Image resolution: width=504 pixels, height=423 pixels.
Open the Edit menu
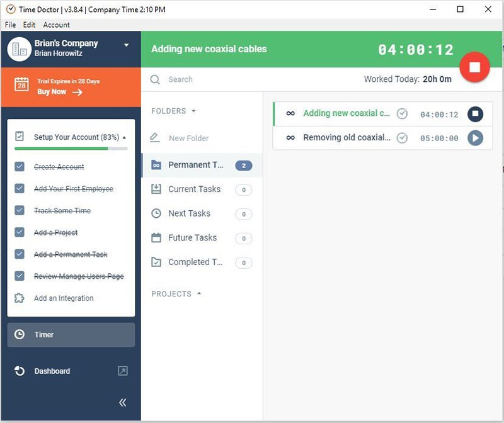pos(29,25)
